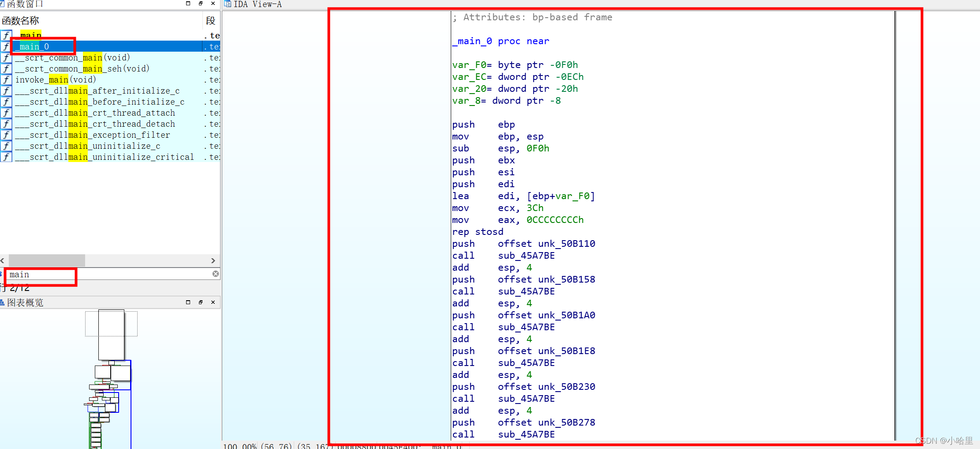Float the 图表概览 panel

coord(201,302)
